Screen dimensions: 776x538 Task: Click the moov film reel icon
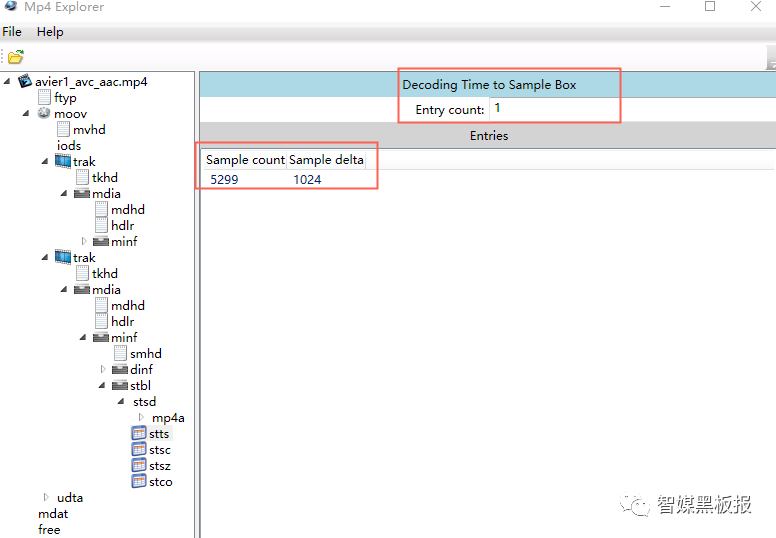point(44,113)
